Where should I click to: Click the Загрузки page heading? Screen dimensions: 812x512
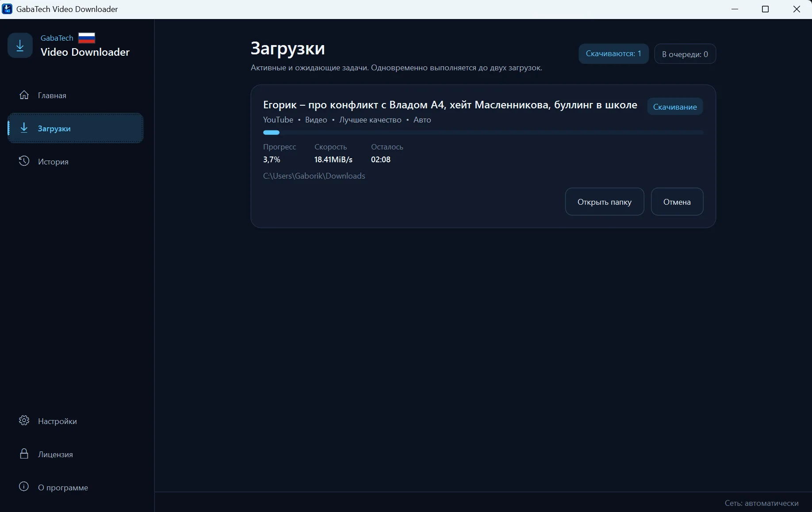click(x=288, y=48)
